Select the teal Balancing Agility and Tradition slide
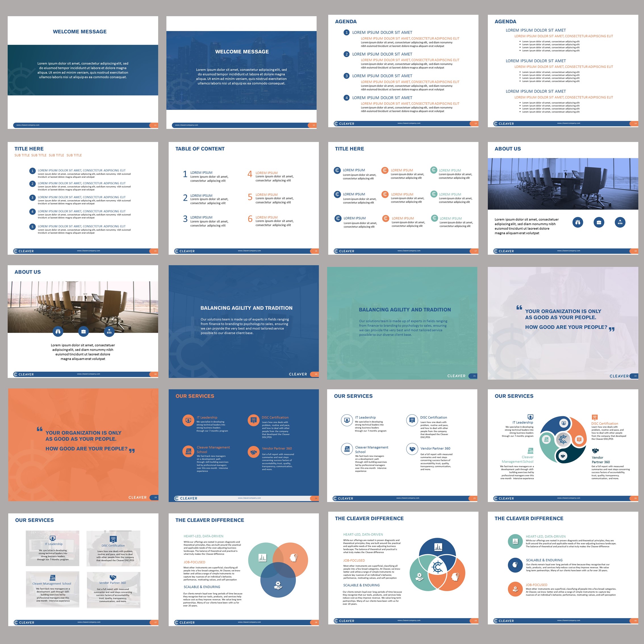644x644 pixels. coord(402,323)
